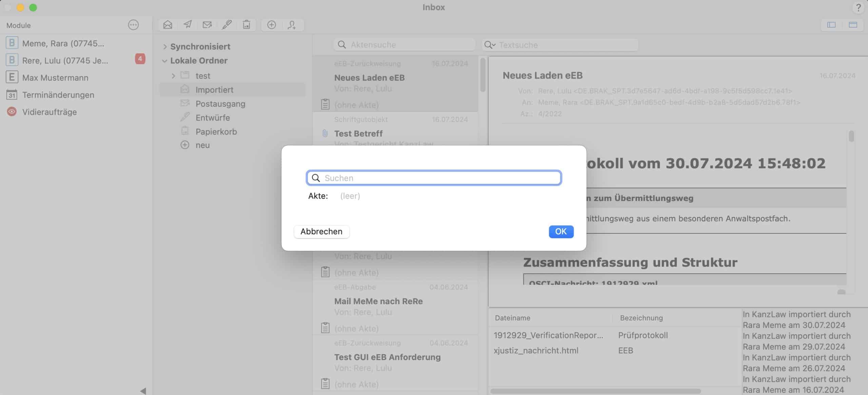Click the plus circle toolbar icon
This screenshot has width=868, height=395.
pos(272,25)
